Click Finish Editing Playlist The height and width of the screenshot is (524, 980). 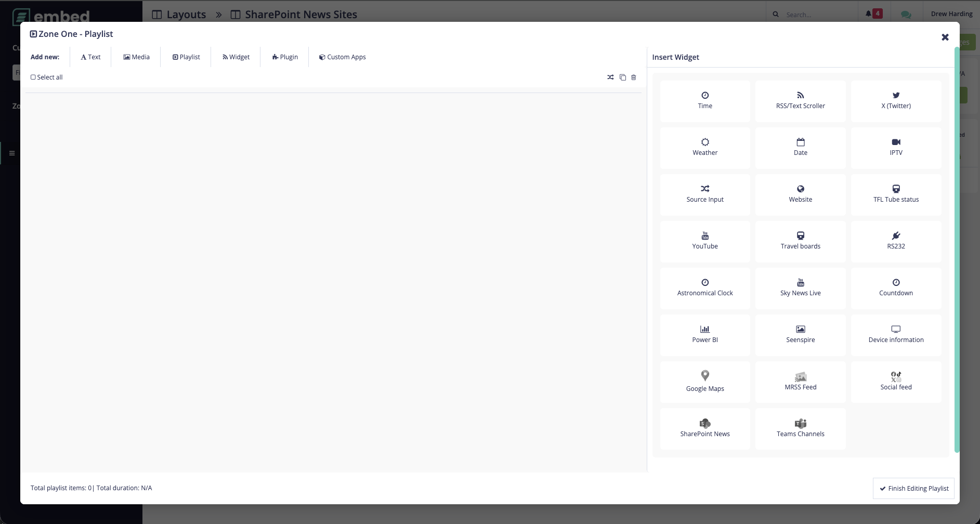(x=912, y=488)
